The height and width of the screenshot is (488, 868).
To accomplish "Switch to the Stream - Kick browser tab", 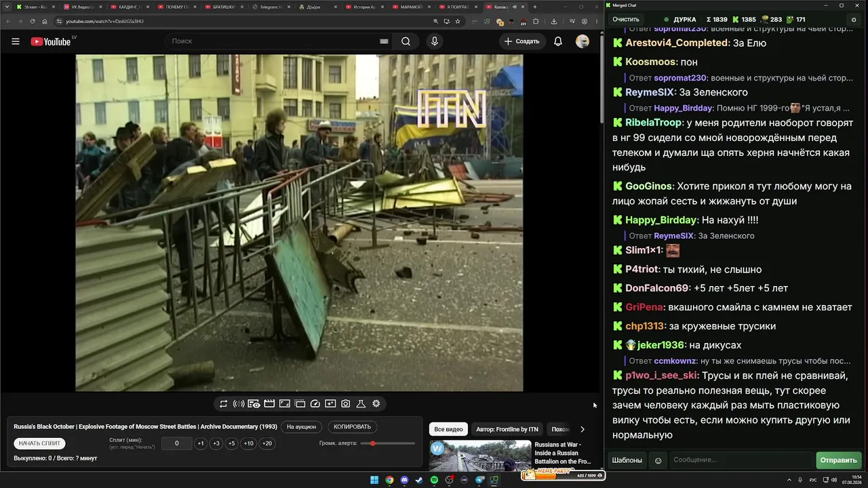I will point(35,7).
